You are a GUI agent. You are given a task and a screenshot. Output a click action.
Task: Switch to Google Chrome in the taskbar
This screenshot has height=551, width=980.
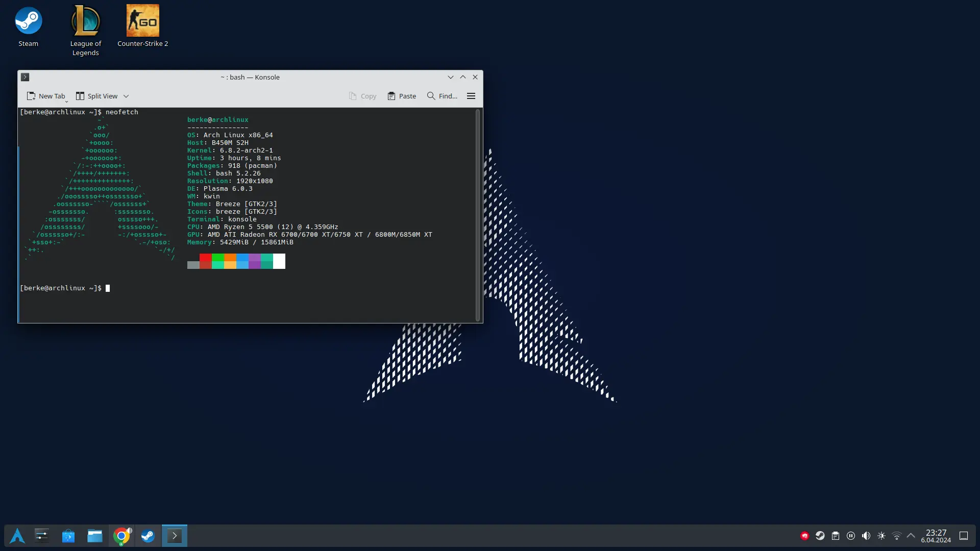121,536
